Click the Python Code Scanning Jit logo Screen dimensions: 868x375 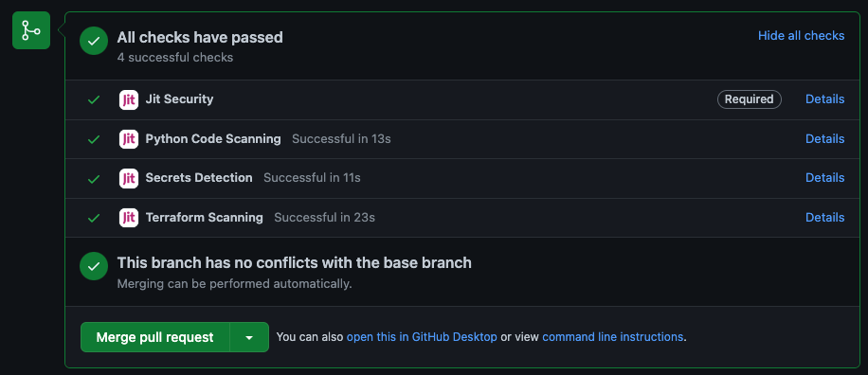(129, 139)
